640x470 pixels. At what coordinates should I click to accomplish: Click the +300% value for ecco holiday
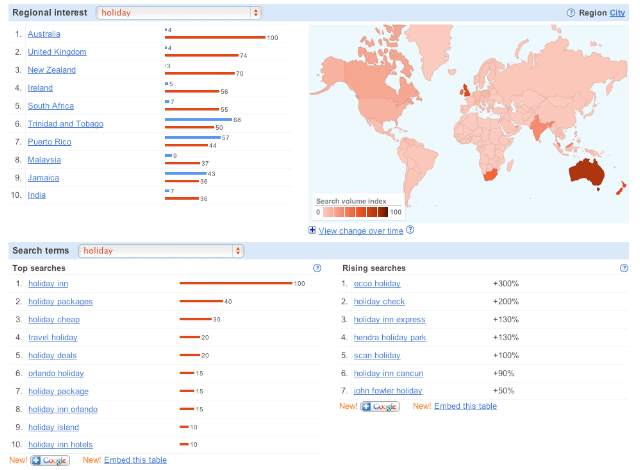pyautogui.click(x=506, y=284)
